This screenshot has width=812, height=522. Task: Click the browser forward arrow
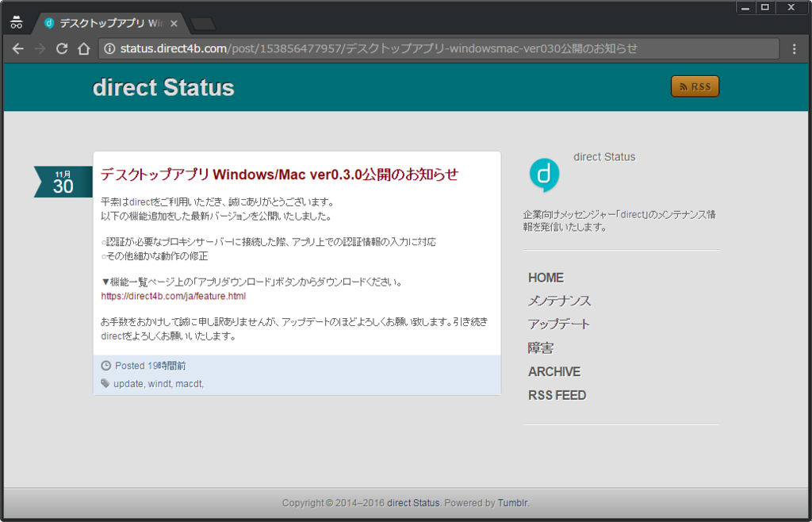[x=40, y=48]
